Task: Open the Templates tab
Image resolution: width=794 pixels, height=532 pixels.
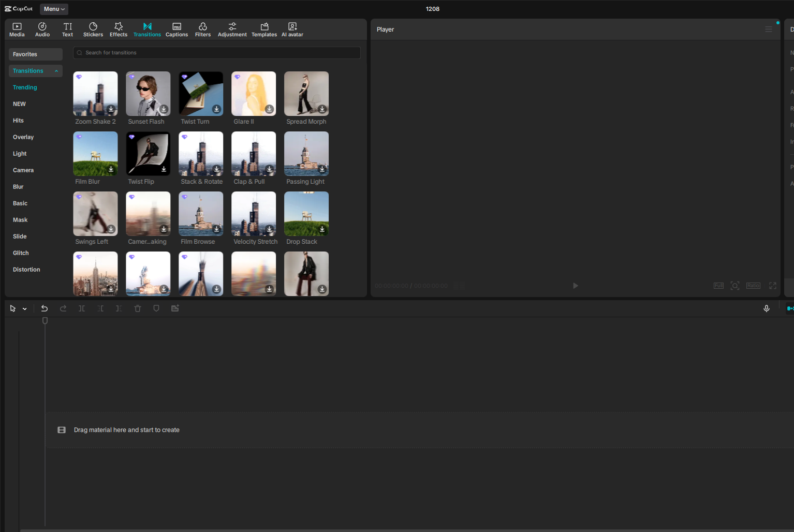Action: 264,29
